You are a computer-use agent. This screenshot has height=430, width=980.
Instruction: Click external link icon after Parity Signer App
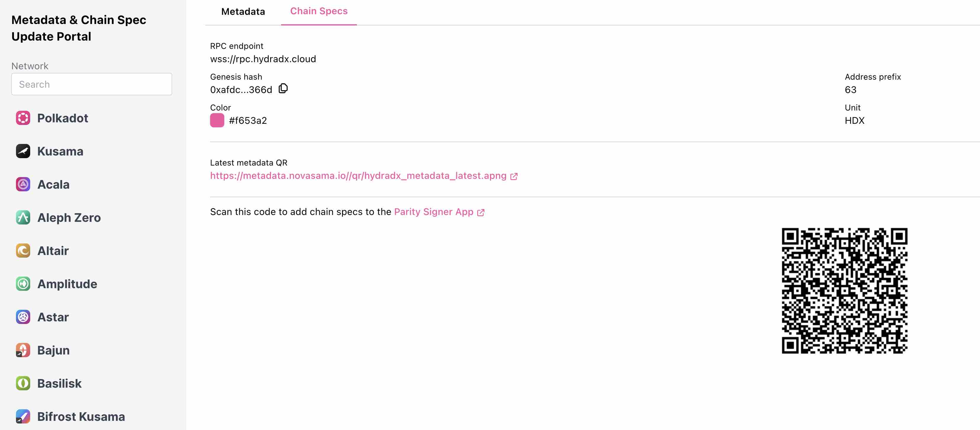[481, 213]
